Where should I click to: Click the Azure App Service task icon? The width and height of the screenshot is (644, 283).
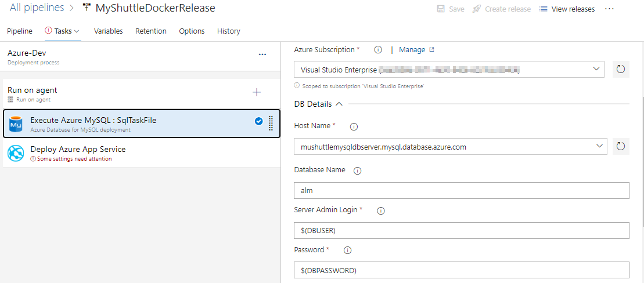(x=16, y=154)
